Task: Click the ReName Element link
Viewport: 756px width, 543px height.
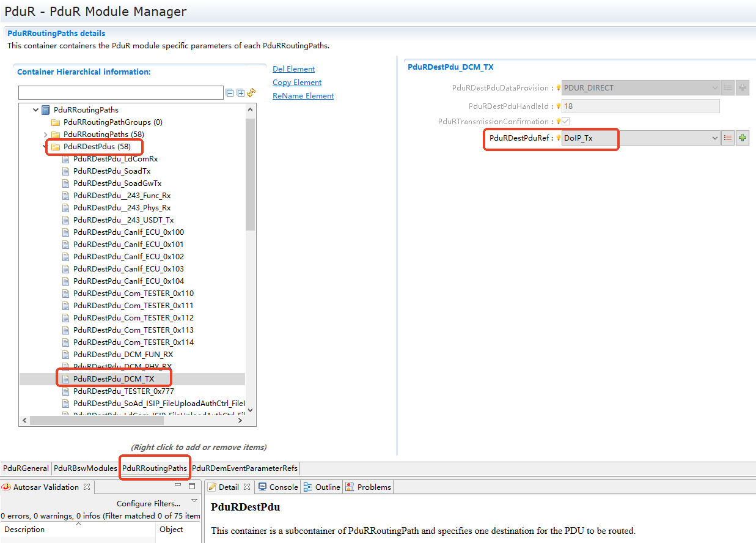Action: pyautogui.click(x=303, y=96)
